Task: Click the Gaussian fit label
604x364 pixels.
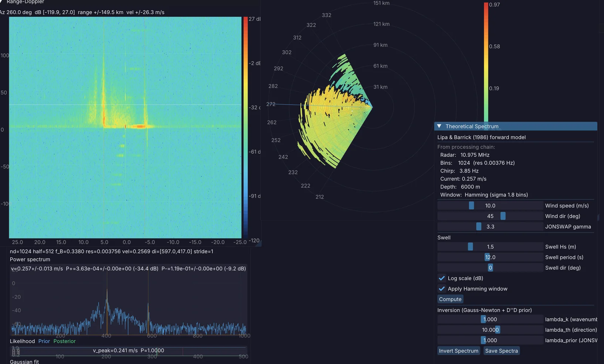Action: click(x=24, y=362)
